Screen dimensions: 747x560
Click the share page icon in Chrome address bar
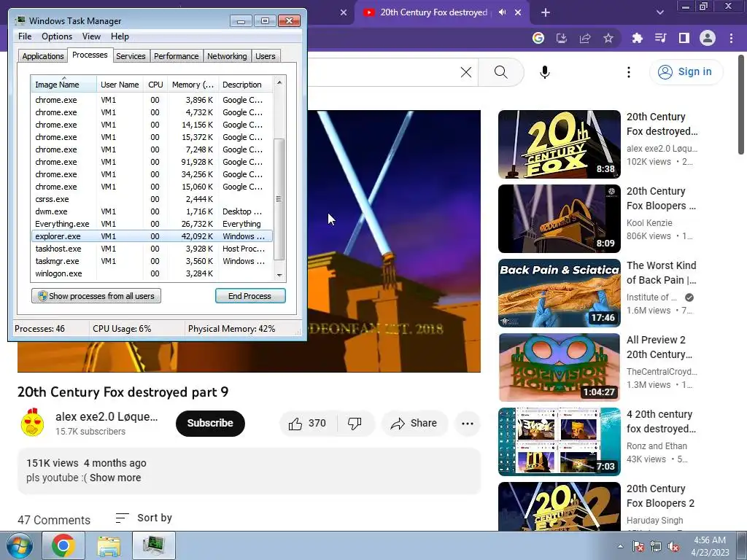click(x=585, y=38)
